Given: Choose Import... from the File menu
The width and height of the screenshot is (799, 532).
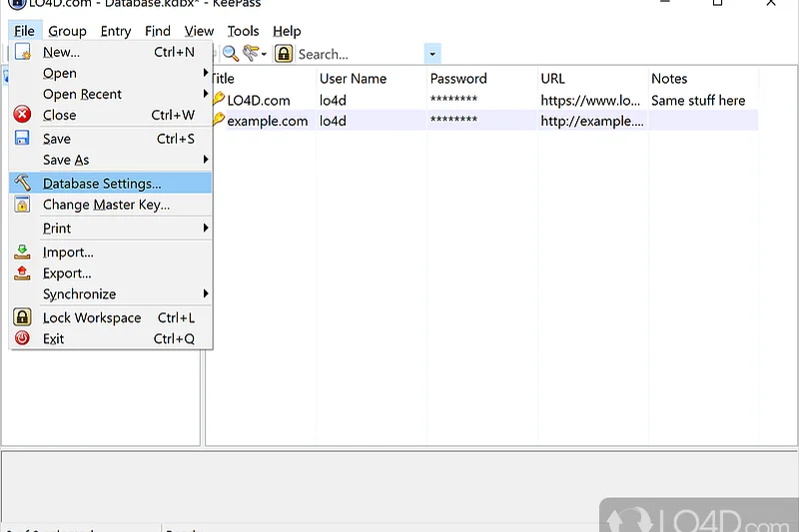Looking at the screenshot, I should pyautogui.click(x=111, y=252).
